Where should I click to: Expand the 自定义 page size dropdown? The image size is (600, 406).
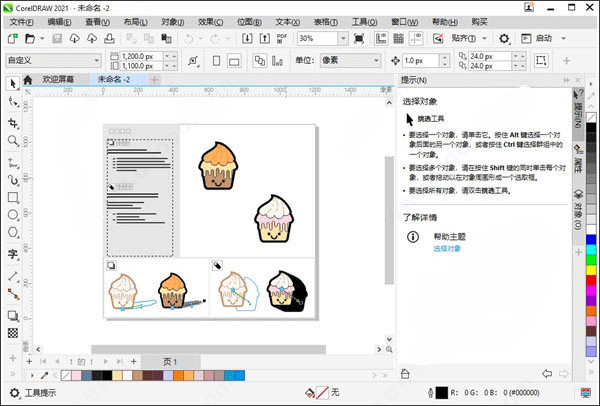(95, 61)
